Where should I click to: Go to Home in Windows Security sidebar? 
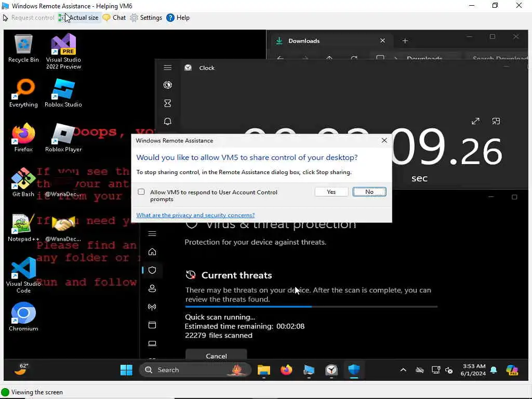(152, 252)
